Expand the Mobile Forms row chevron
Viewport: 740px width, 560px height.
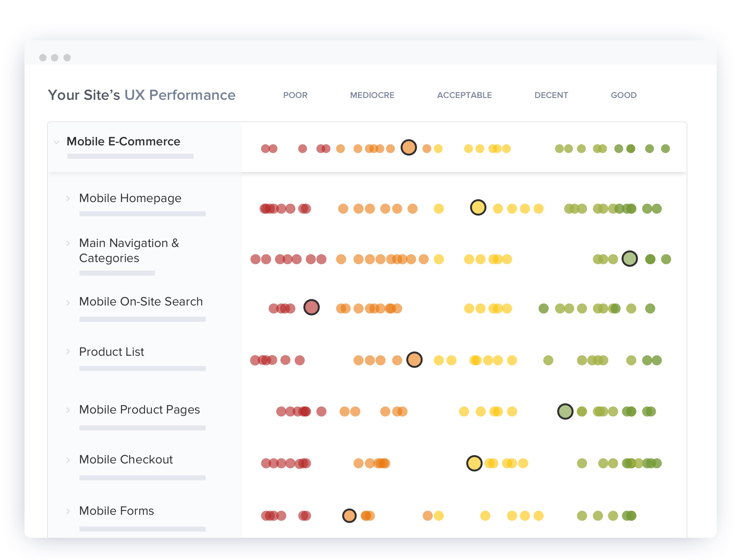click(68, 511)
